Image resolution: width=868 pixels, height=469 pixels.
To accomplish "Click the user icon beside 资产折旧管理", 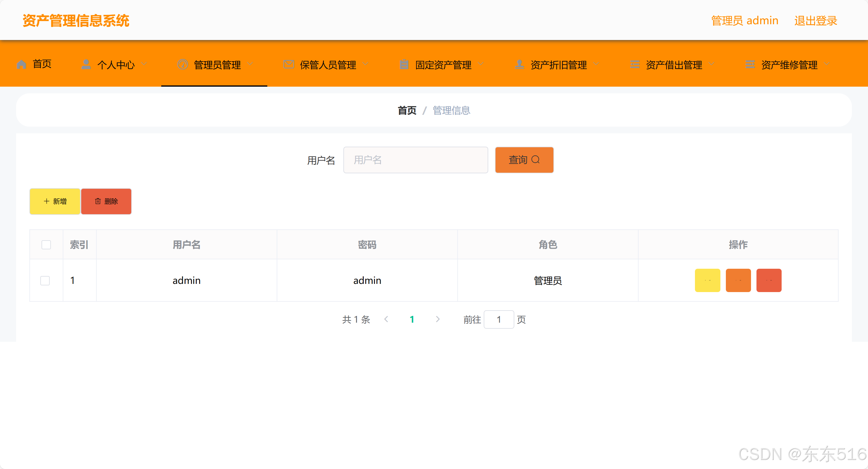I will [x=519, y=64].
